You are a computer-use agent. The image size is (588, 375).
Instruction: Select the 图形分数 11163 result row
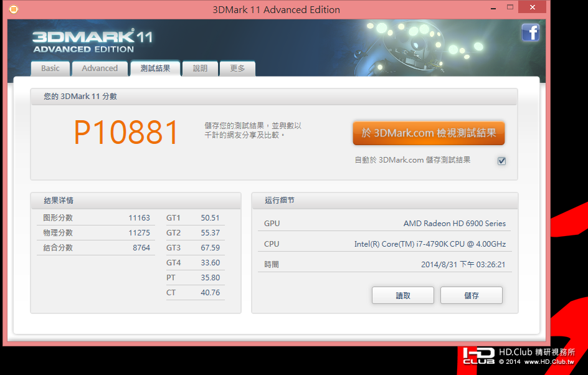(96, 218)
